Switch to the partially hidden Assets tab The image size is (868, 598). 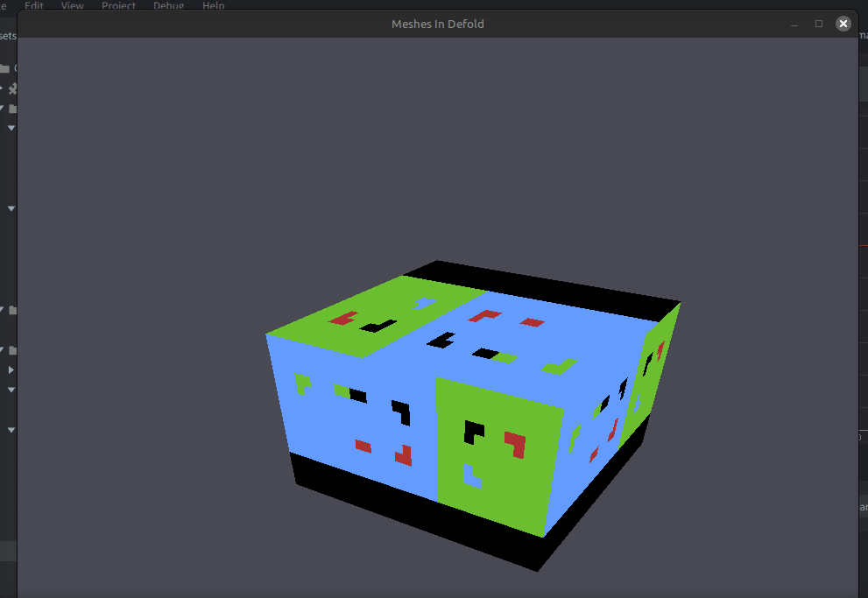point(7,36)
